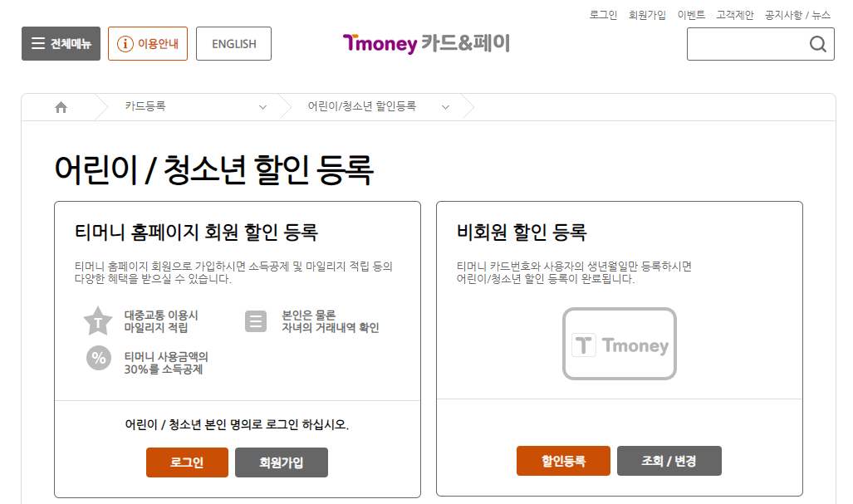Open the 전체메뉴 hamburger menu
Viewport: 853px width, 504px height.
[61, 43]
